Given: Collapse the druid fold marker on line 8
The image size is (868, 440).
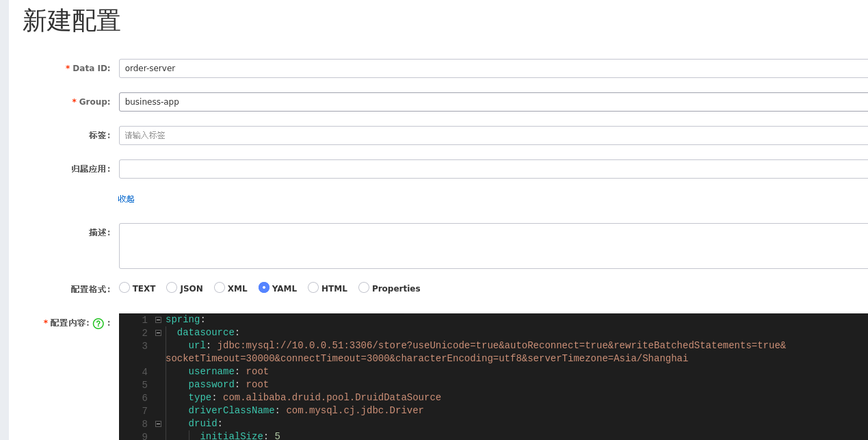Looking at the screenshot, I should click(x=158, y=424).
